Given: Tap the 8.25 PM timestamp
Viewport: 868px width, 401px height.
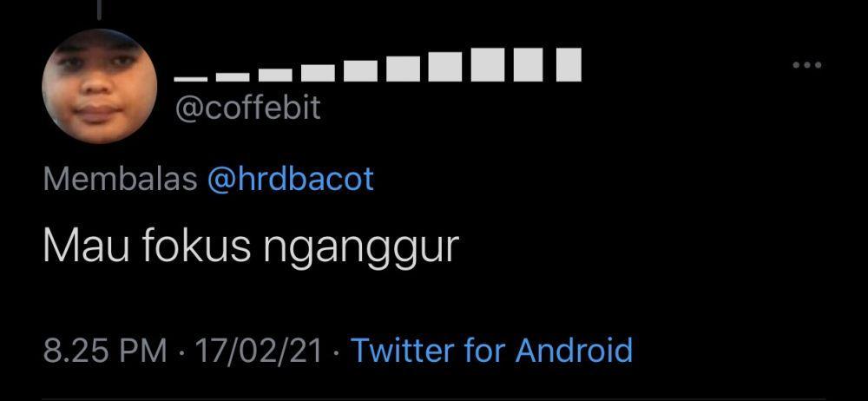Looking at the screenshot, I should pyautogui.click(x=105, y=350).
